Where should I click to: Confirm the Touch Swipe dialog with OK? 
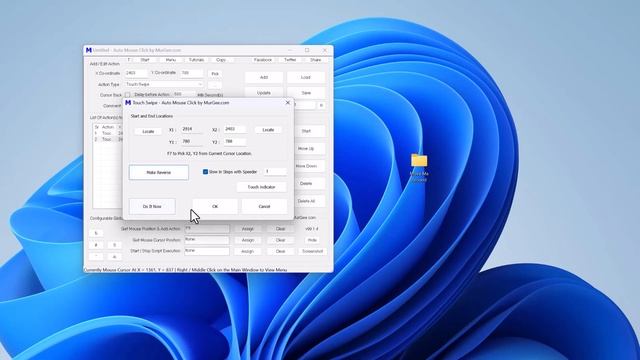pos(215,207)
